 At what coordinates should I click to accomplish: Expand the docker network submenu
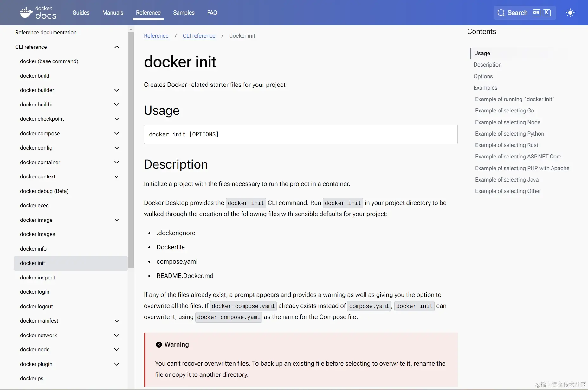(x=117, y=336)
